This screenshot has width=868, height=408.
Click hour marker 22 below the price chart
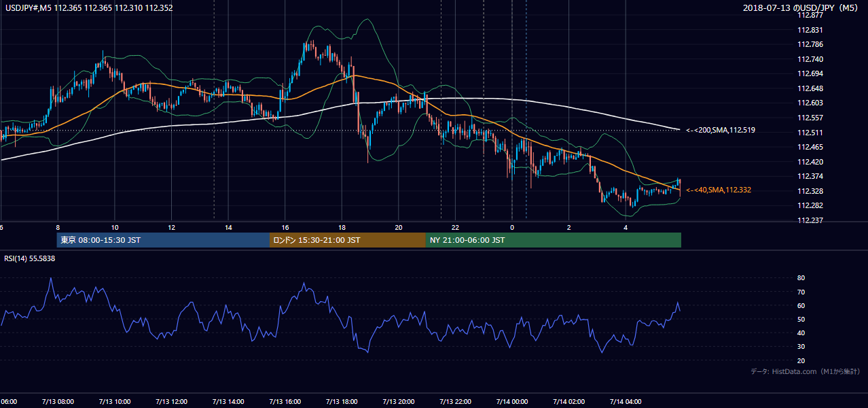(456, 228)
